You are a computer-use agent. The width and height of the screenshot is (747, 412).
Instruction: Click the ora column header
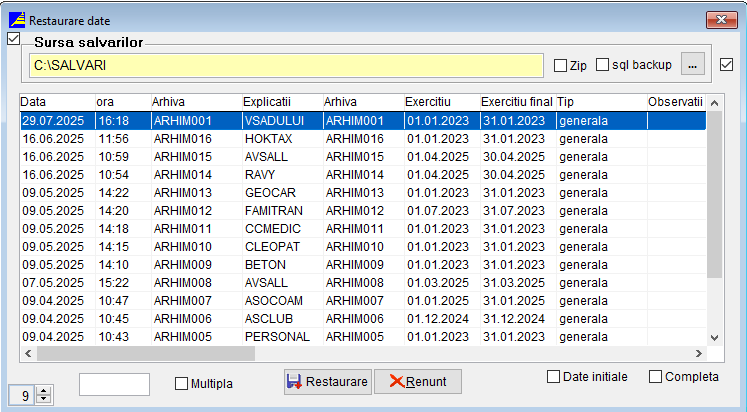(123, 102)
